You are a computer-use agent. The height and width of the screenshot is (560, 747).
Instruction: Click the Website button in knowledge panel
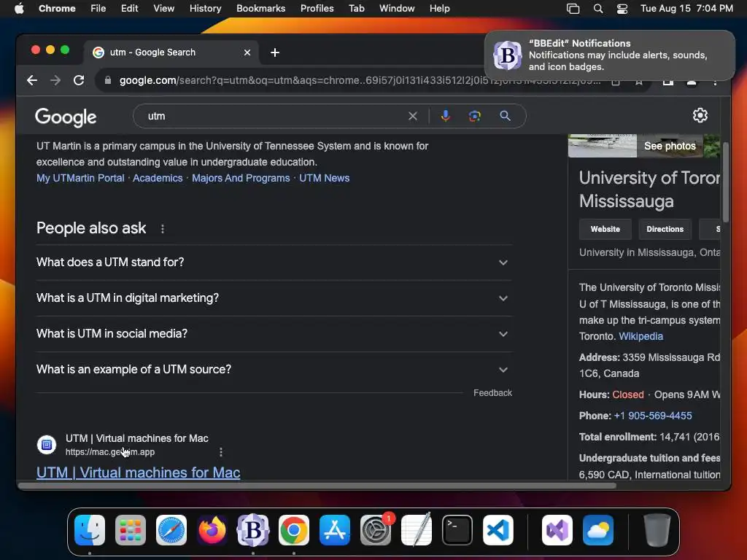click(605, 229)
